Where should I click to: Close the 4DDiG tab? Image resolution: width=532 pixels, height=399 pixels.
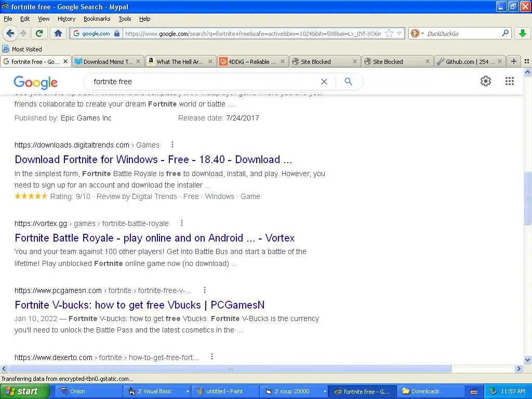point(282,61)
